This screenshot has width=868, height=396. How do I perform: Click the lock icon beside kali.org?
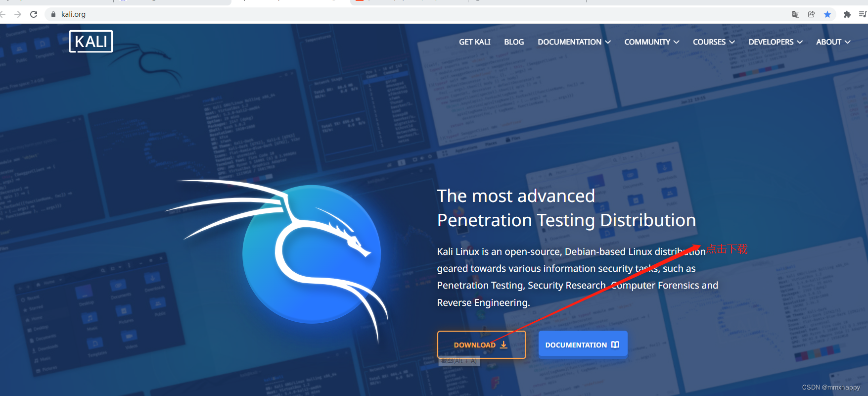pyautogui.click(x=53, y=14)
